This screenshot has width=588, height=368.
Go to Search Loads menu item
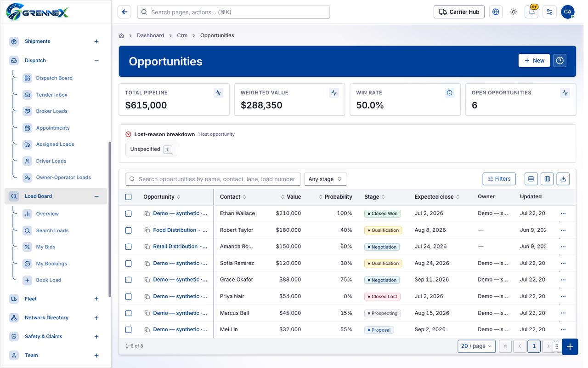click(52, 230)
